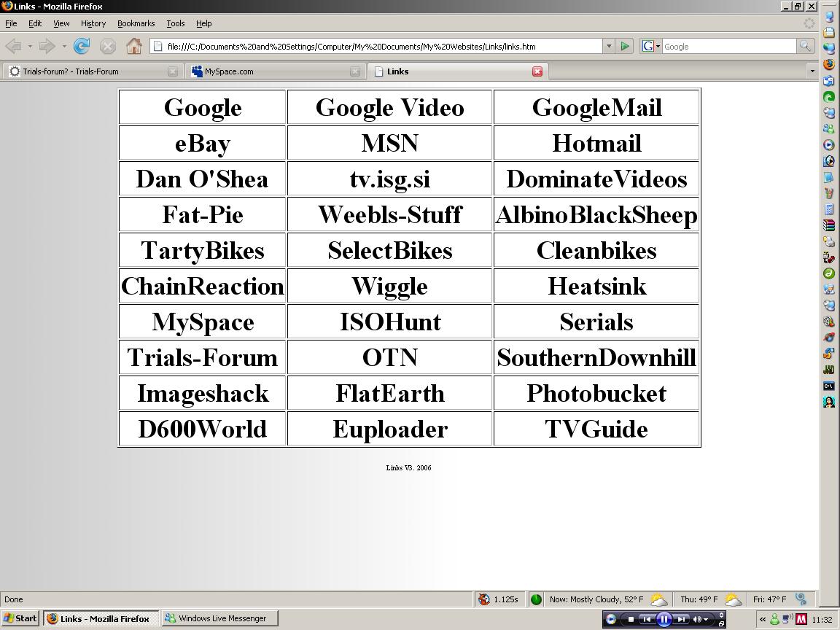The image size is (840, 630).
Task: Go back with the Back arrow button
Action: [14, 47]
